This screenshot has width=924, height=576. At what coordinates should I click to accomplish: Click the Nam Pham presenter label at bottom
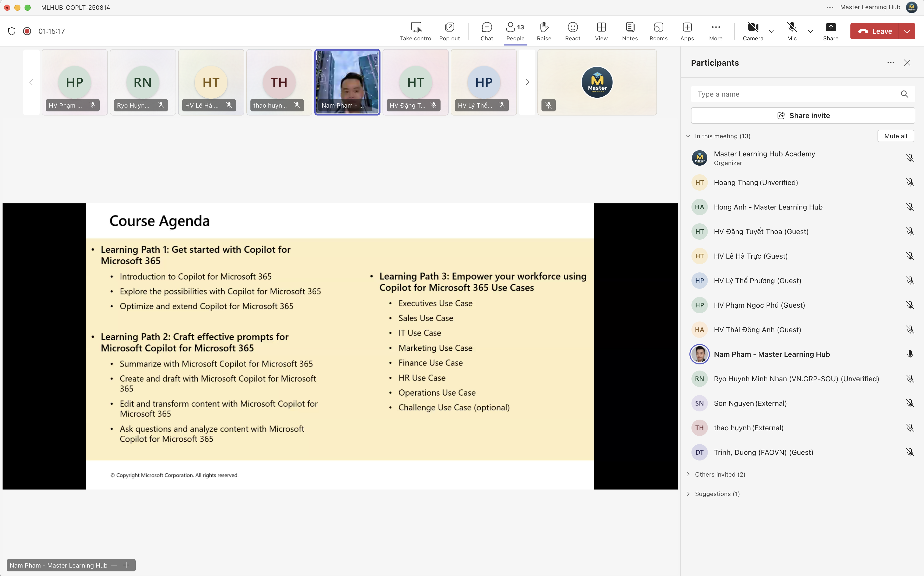pyautogui.click(x=58, y=565)
